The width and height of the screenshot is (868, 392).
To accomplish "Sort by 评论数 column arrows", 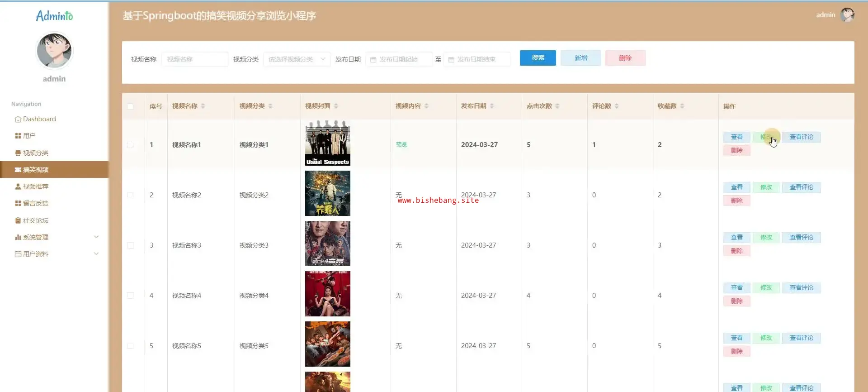I will click(617, 106).
